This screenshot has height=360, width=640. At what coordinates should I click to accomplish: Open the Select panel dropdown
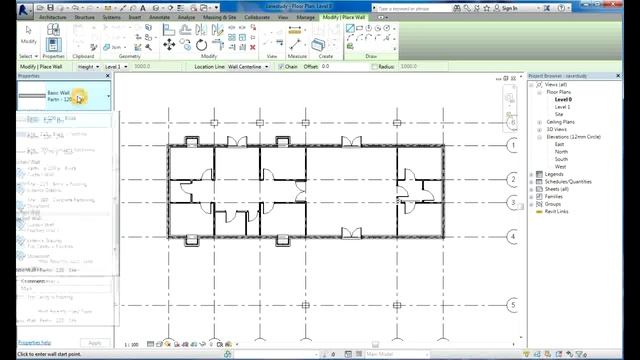29,56
